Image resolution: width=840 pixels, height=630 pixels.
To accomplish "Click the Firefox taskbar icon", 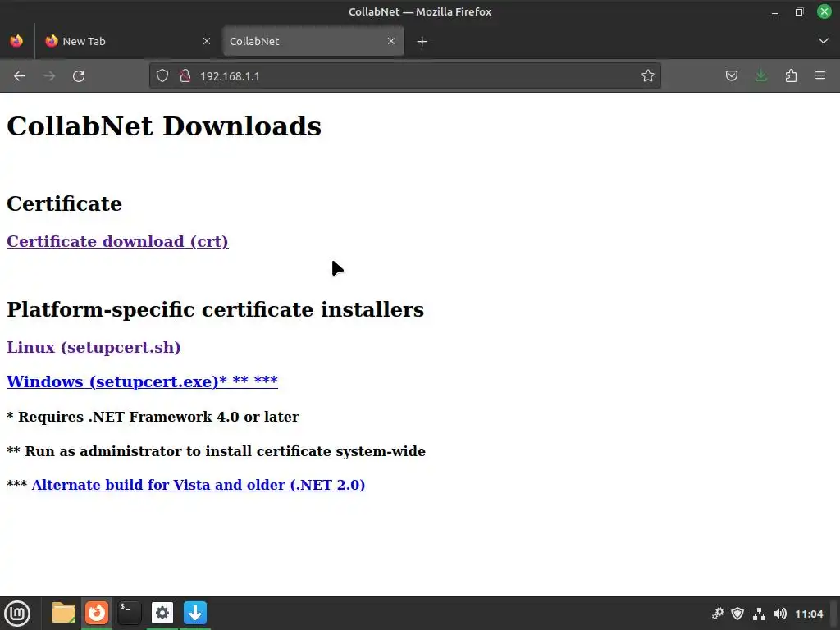I will (x=97, y=613).
